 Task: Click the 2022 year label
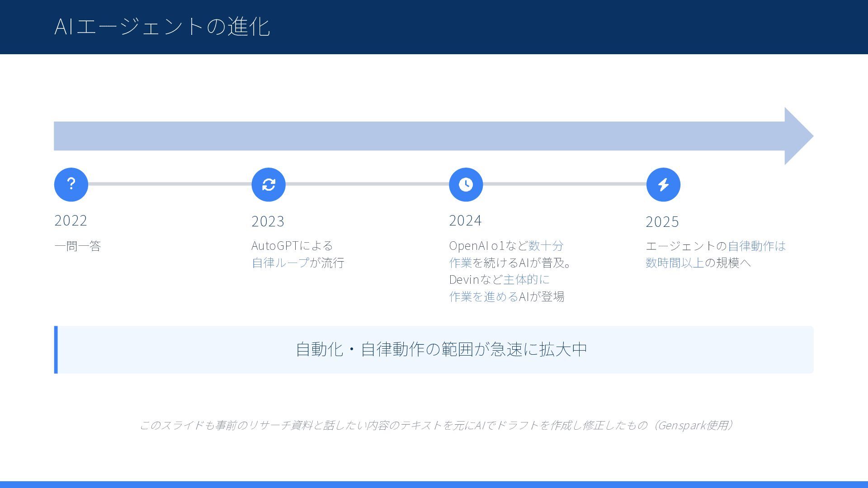(71, 221)
